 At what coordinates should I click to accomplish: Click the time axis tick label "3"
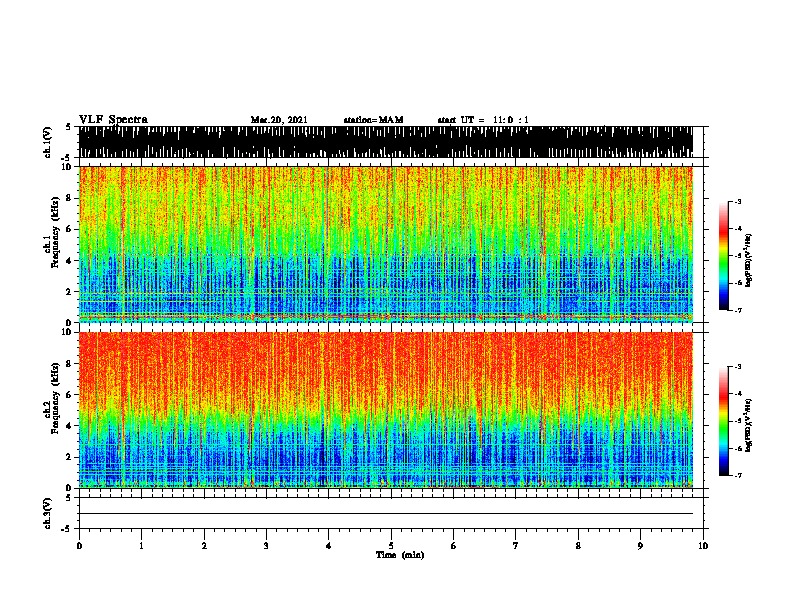pos(266,546)
